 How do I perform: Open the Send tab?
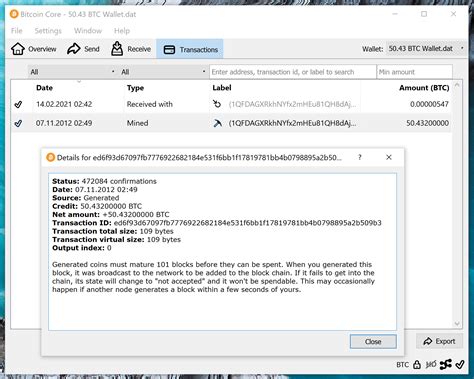click(x=83, y=49)
